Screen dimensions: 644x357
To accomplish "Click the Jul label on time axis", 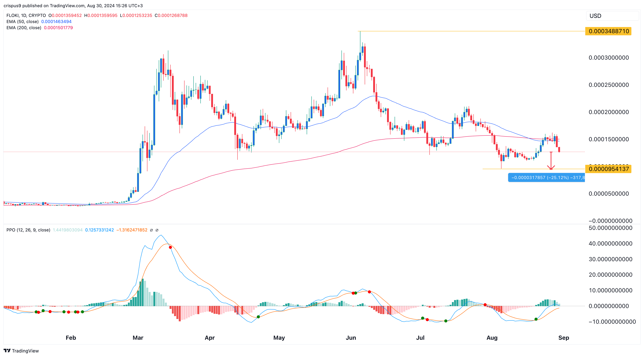I will [420, 338].
